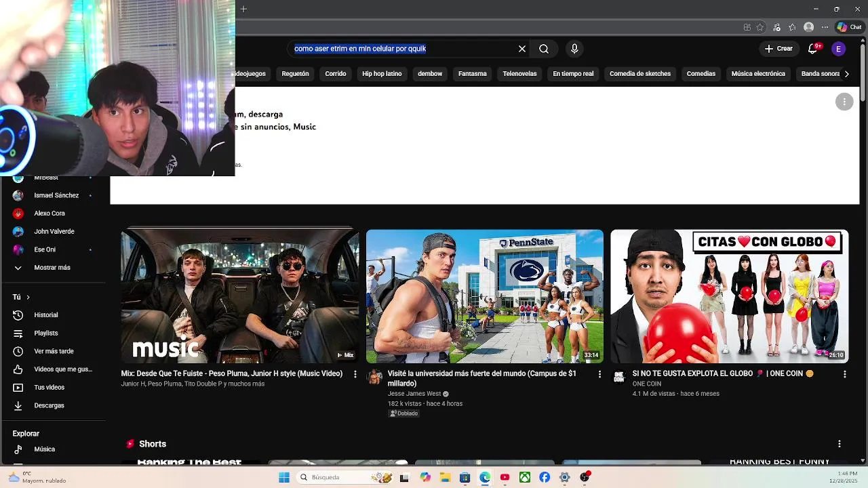868x488 pixels.
Task: Open Jesse James West channel avatar
Action: [375, 377]
